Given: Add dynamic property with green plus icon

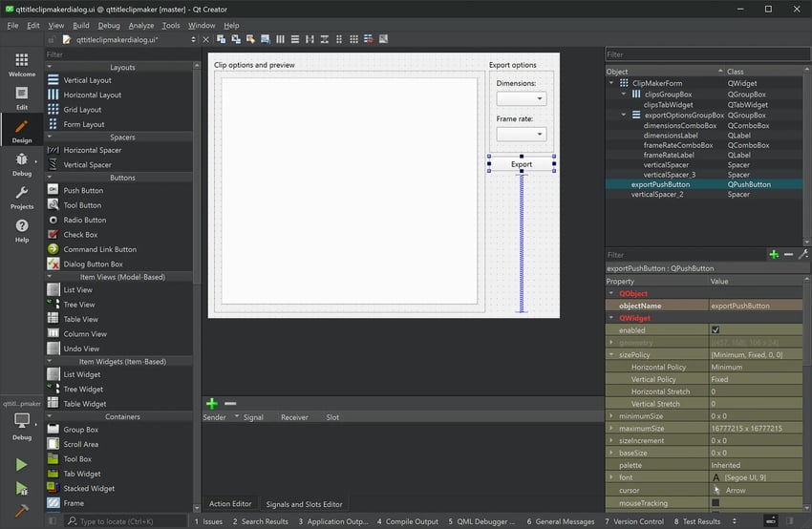Looking at the screenshot, I should tap(774, 255).
